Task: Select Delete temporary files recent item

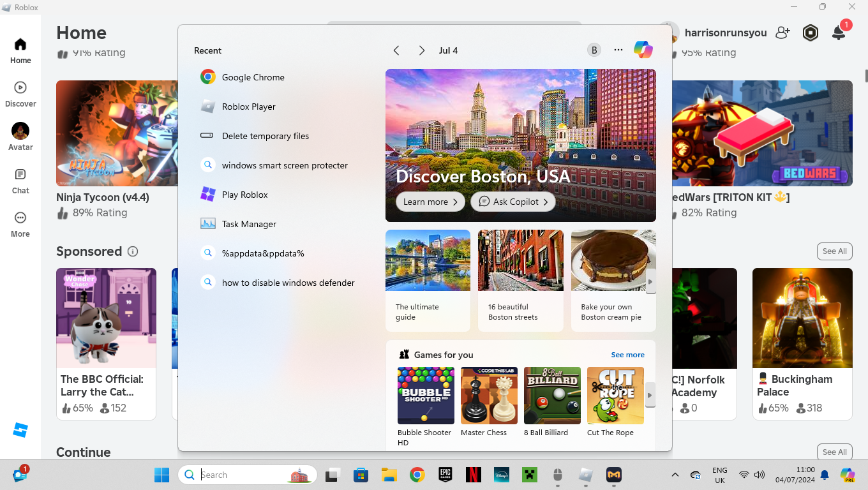Action: (265, 136)
